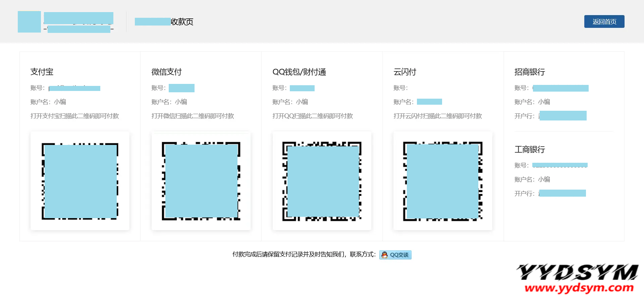Select the 云闪付 QR code image
This screenshot has width=644, height=298.
(443, 181)
